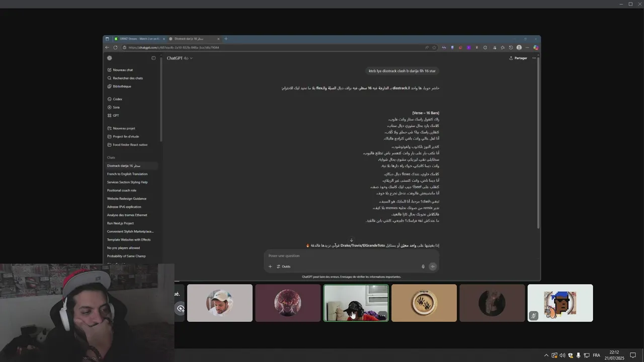Open the Outils tools menu in composer
The image size is (644, 362).
pyautogui.click(x=283, y=266)
